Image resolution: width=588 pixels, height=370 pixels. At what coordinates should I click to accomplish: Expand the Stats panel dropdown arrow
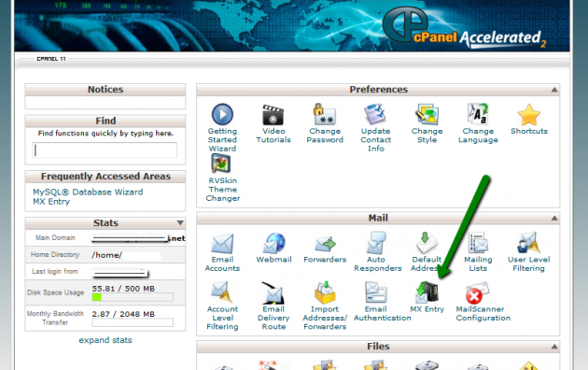[x=180, y=223]
